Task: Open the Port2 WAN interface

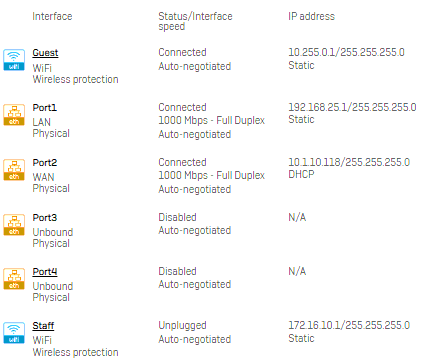Action: click(x=45, y=163)
